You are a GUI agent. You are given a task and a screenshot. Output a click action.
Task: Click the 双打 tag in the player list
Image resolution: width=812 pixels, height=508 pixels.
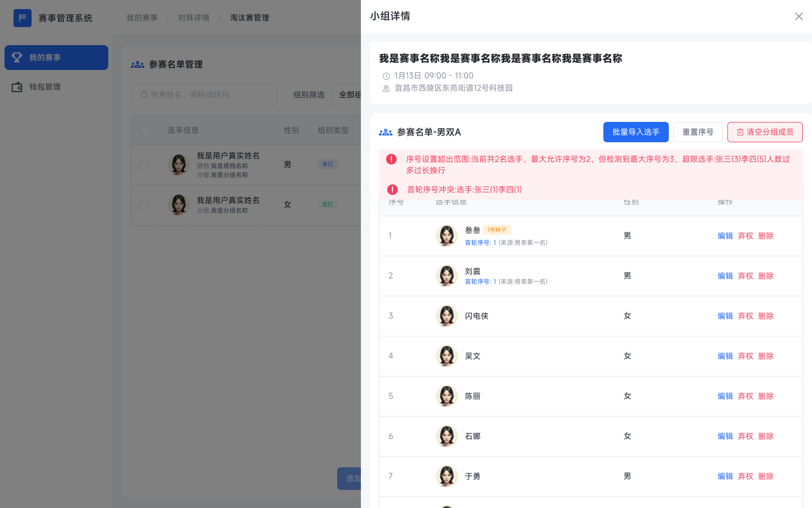pyautogui.click(x=328, y=204)
